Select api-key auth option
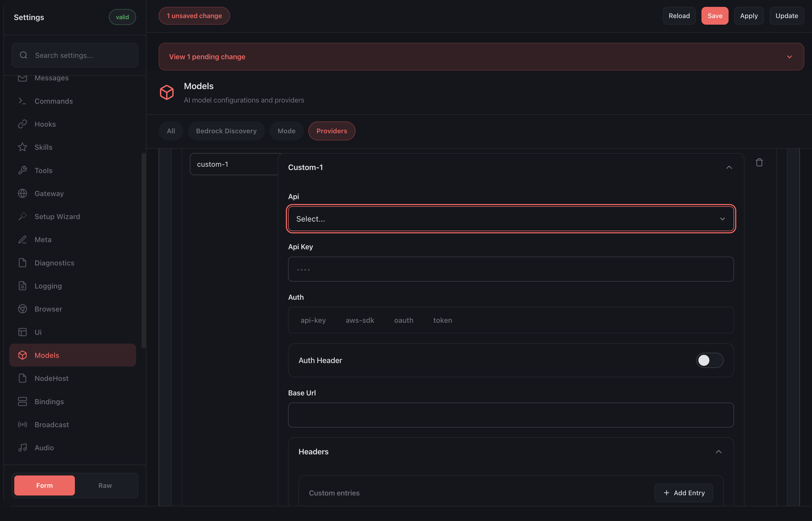This screenshot has width=812, height=521. pyautogui.click(x=313, y=320)
